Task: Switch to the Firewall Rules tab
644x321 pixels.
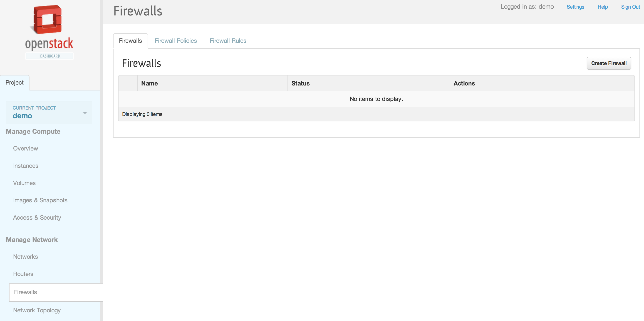Action: [228, 41]
